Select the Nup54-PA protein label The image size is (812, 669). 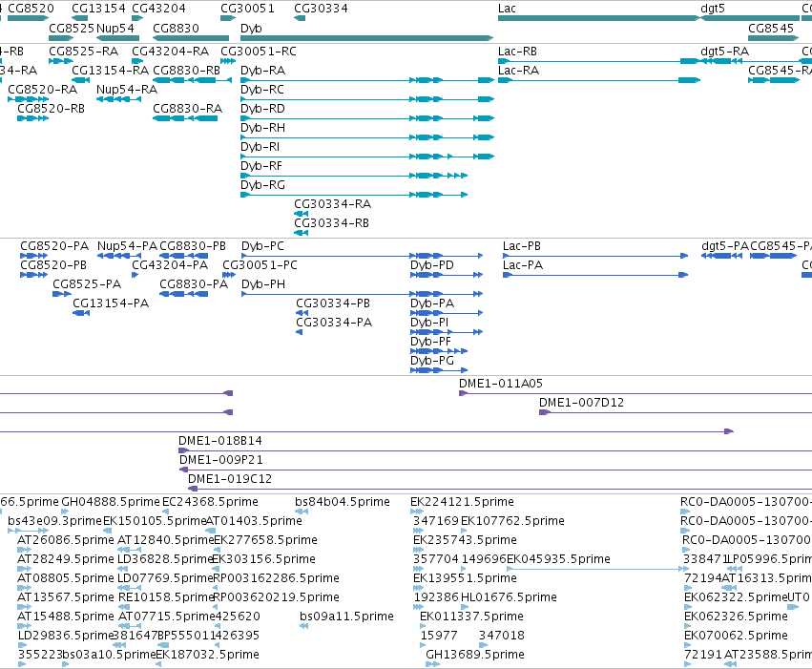pyautogui.click(x=127, y=246)
